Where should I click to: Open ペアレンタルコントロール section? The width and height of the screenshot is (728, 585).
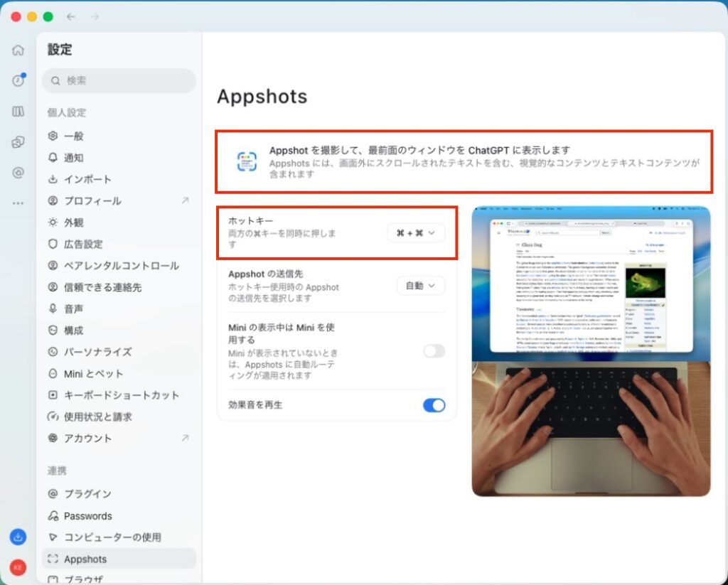click(x=119, y=266)
